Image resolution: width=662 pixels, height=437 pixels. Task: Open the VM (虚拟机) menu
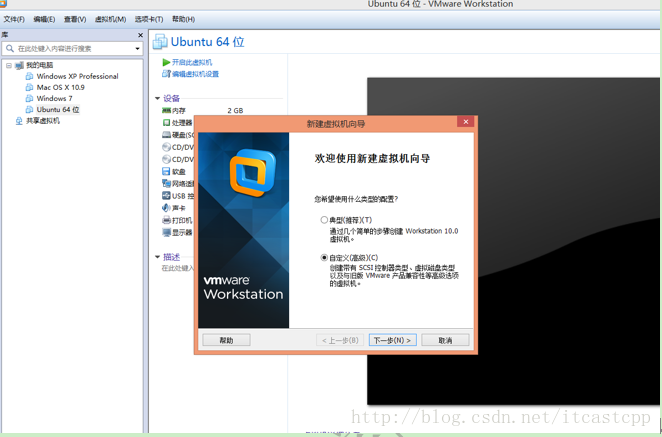(x=110, y=19)
